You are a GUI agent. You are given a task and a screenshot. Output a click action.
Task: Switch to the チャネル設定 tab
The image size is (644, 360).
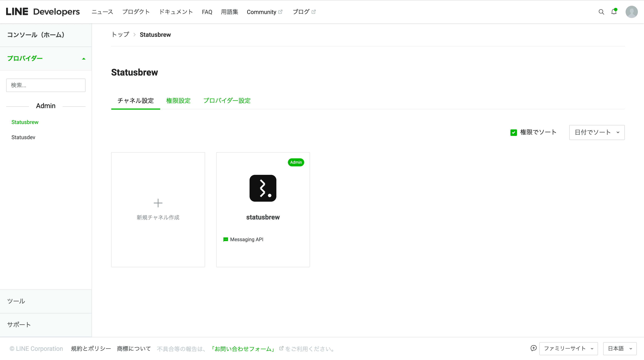pos(136,100)
